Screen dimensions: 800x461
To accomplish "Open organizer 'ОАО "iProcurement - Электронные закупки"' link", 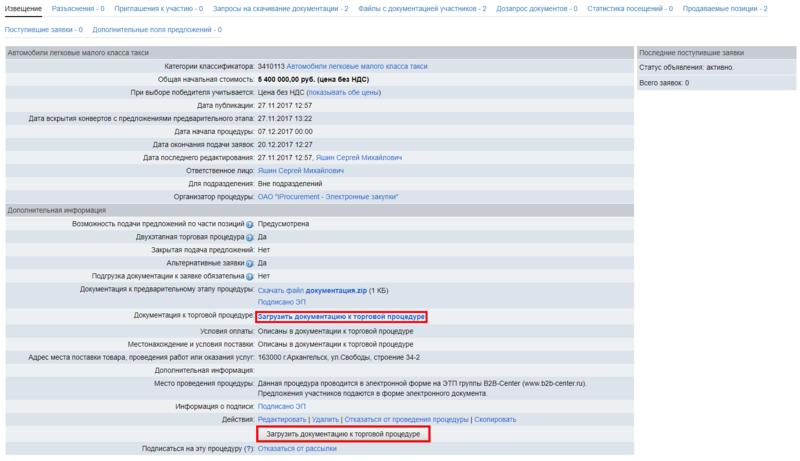I will pyautogui.click(x=328, y=197).
